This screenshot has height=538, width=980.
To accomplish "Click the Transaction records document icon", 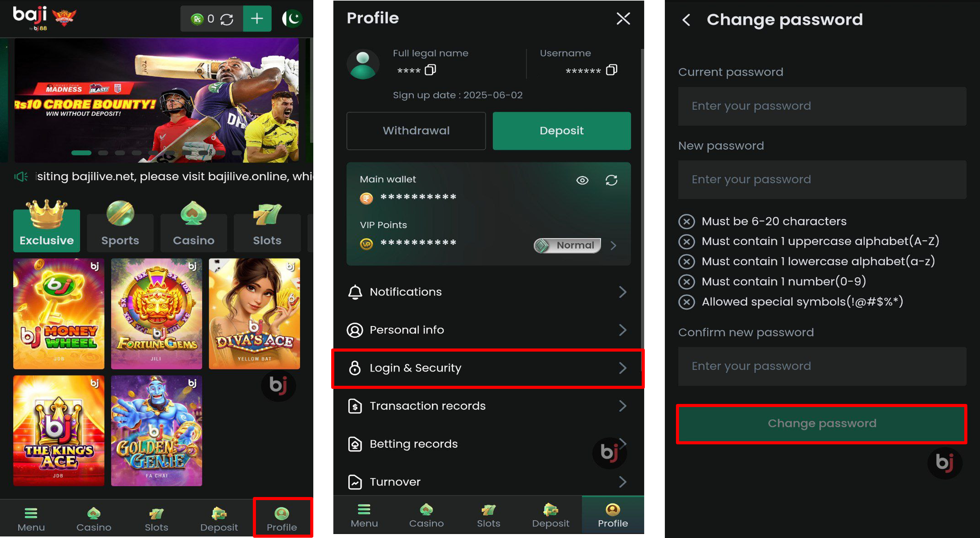I will 355,406.
